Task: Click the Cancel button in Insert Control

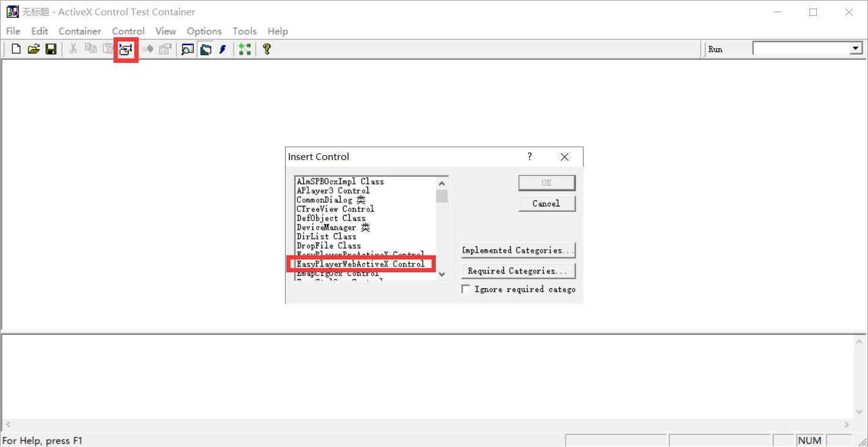Action: [x=547, y=203]
